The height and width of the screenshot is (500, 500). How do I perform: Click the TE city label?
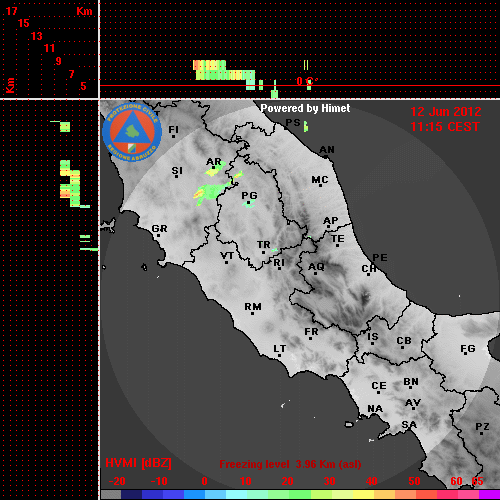click(x=338, y=239)
